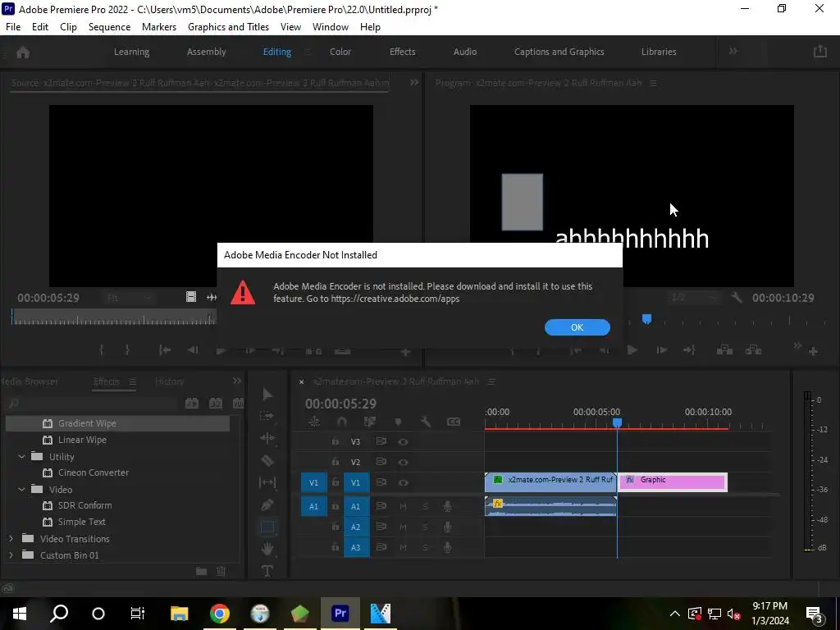Viewport: 840px width, 630px height.
Task: Step back one frame in Source monitor
Action: tap(193, 349)
